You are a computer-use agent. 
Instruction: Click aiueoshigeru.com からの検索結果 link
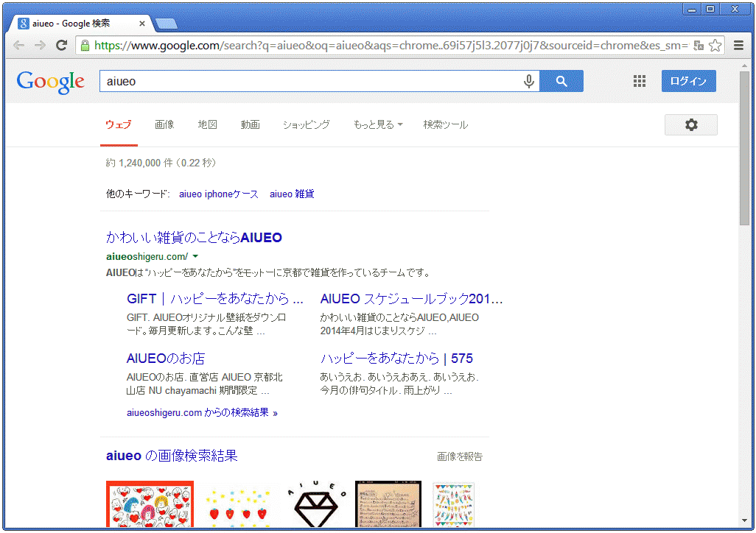(202, 412)
